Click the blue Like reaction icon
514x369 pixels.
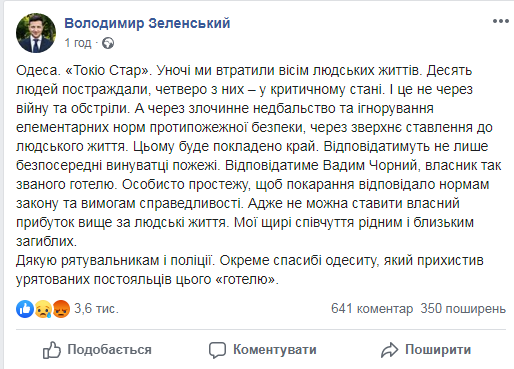click(x=25, y=309)
